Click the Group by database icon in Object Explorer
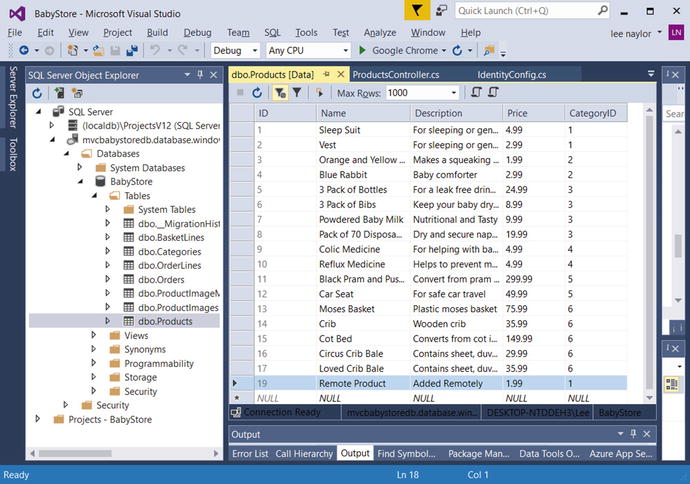 pos(77,93)
